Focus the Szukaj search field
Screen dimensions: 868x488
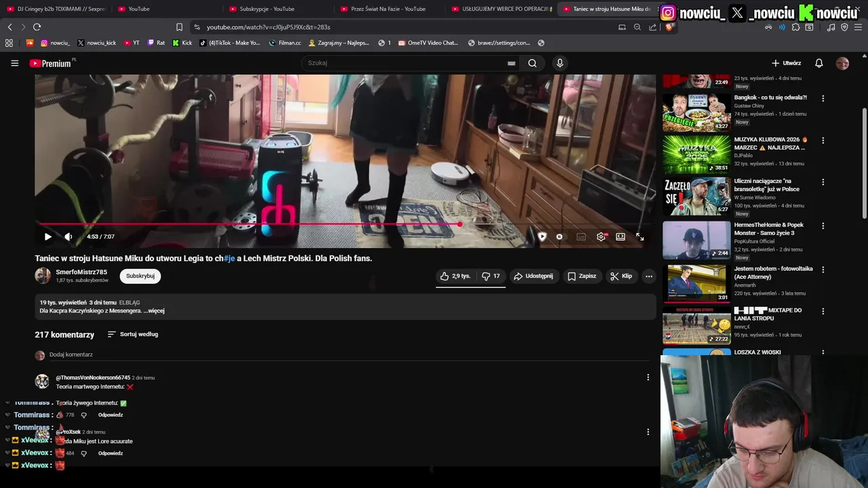(x=405, y=63)
